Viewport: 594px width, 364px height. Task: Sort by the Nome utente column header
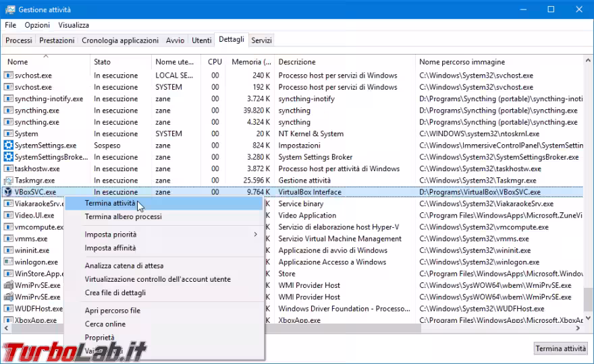coord(175,61)
